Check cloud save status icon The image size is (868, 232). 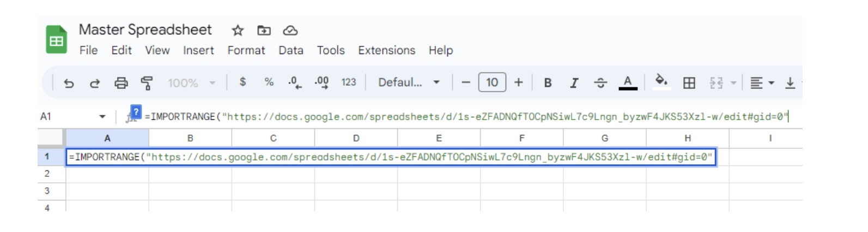point(290,31)
